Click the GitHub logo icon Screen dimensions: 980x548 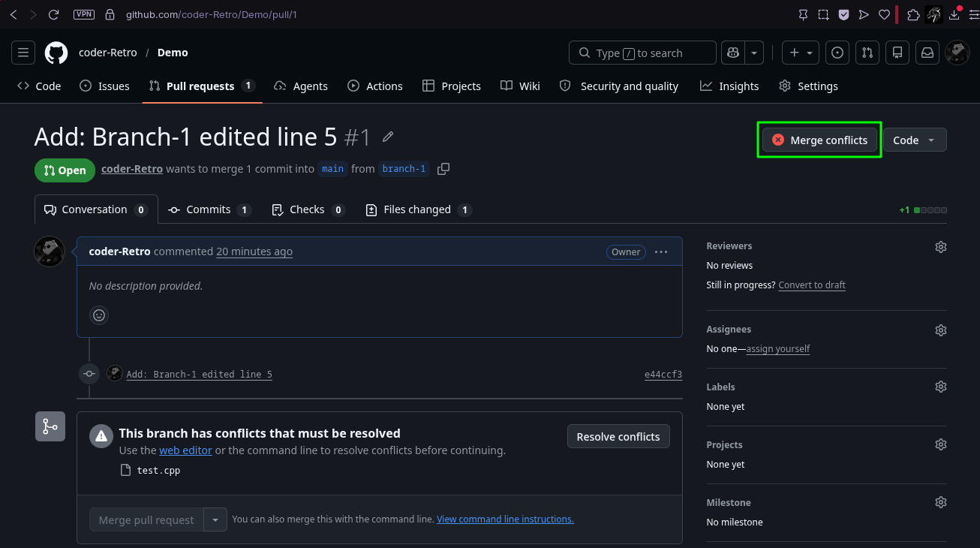point(56,53)
